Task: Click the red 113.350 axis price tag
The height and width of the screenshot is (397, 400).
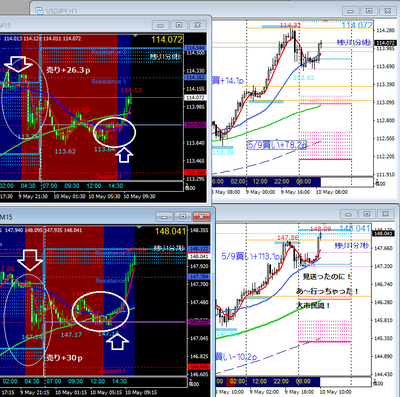Action: pyautogui.click(x=195, y=172)
